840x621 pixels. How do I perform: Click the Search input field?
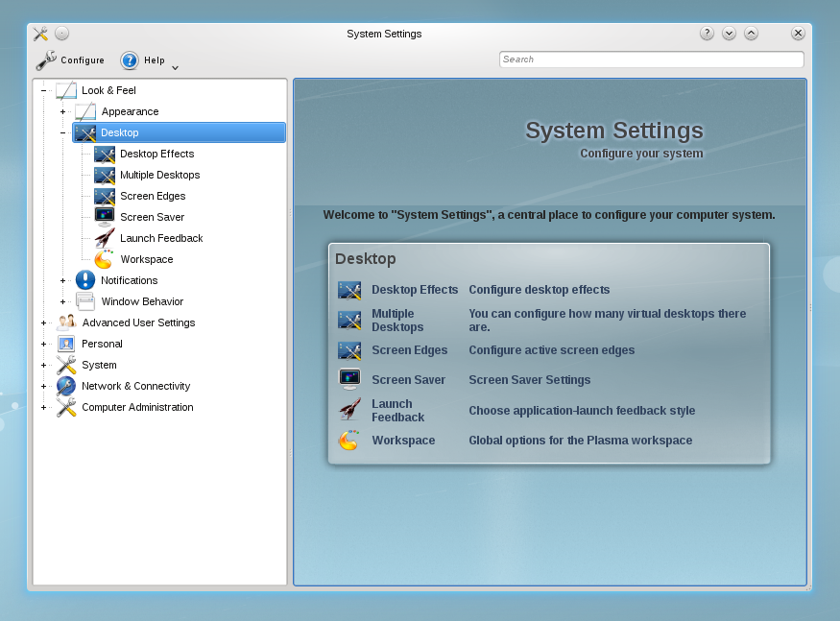[651, 60]
